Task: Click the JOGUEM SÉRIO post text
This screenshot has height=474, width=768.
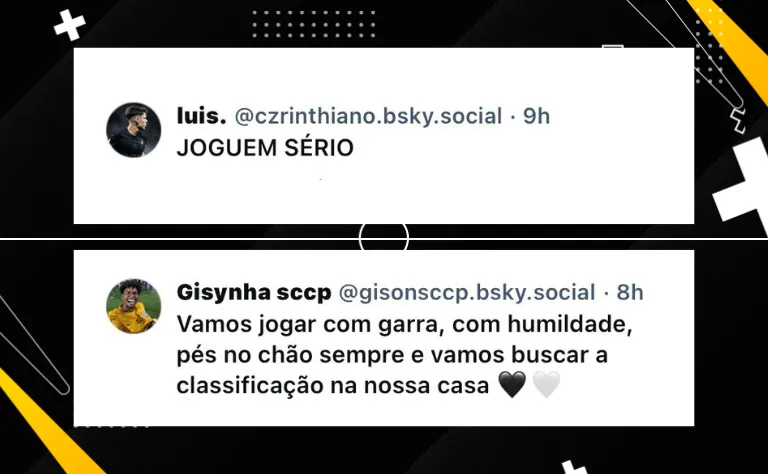Action: tap(265, 148)
